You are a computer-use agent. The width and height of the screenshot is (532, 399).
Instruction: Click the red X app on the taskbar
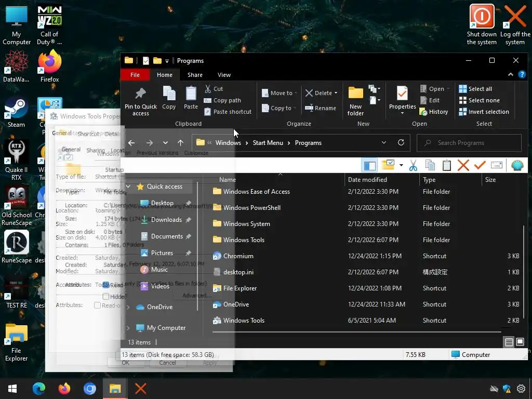(140, 389)
